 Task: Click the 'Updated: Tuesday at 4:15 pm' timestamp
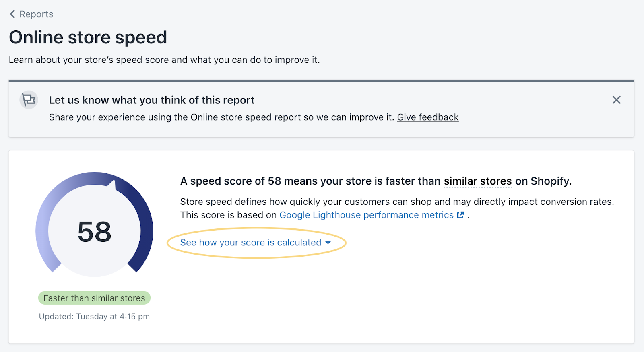94,317
